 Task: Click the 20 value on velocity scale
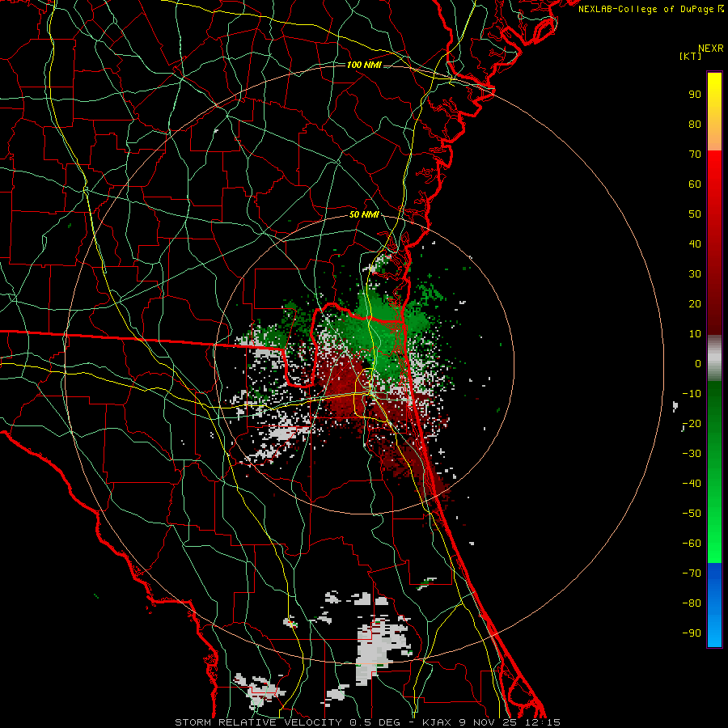click(695, 304)
